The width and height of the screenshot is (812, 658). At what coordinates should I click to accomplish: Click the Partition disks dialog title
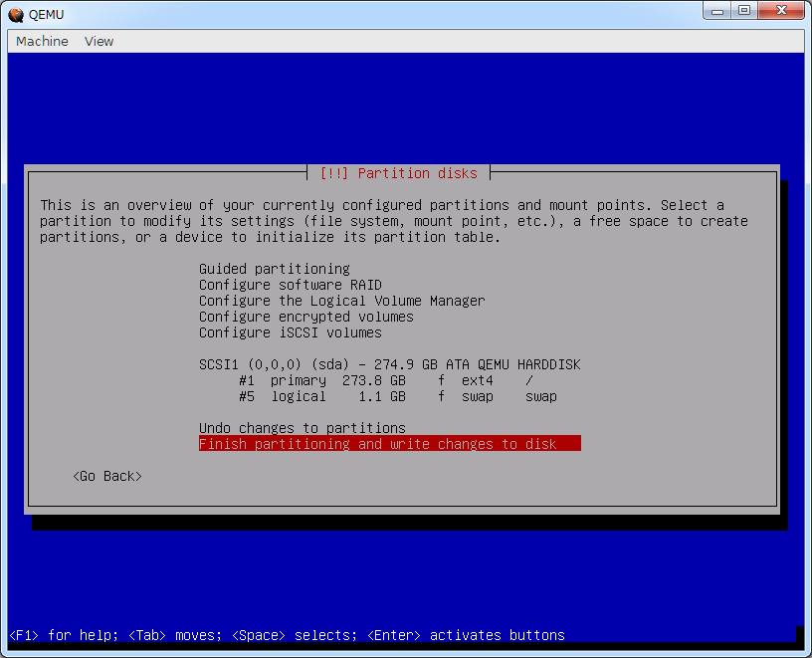399,173
